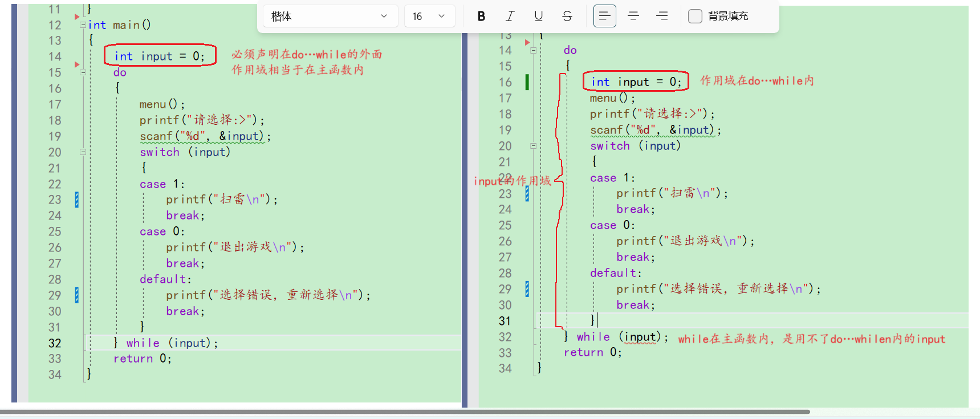Click the annotation '作用域相当于在主函数内'
Image resolution: width=980 pixels, height=419 pixels.
click(x=298, y=70)
